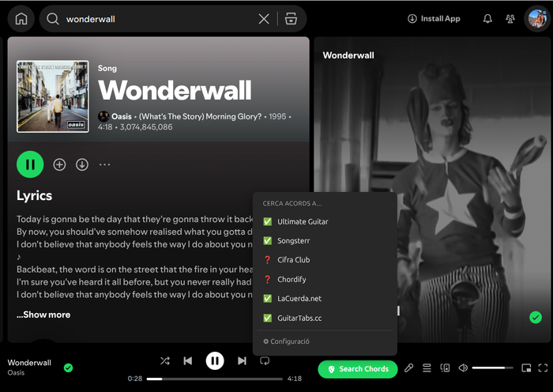
Task: Toggle the Cifra Club question mark status
Action: point(268,260)
